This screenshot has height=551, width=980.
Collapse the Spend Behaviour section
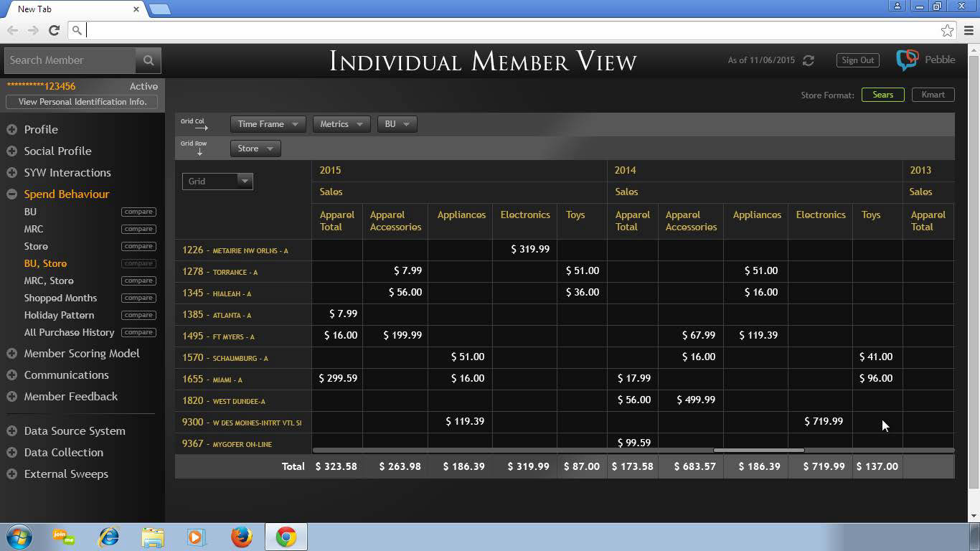12,194
